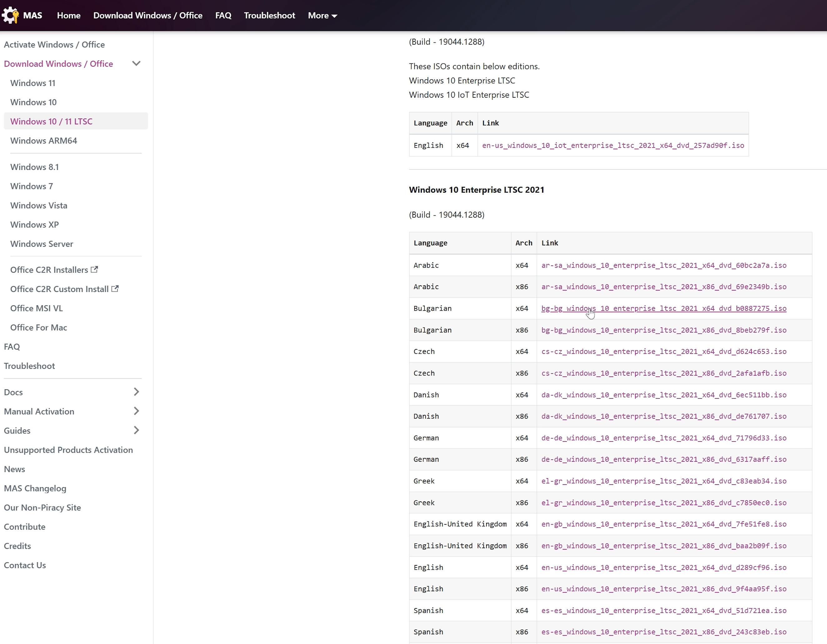Collapse the Download Windows / Office section chevron
The image size is (827, 644).
tap(136, 64)
